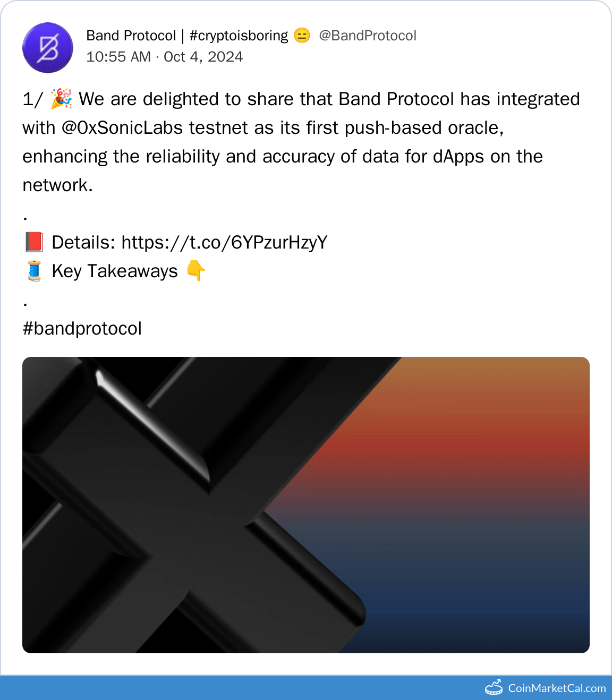The height and width of the screenshot is (700, 612).
Task: Click the 10:55 AM post time
Action: pos(118,57)
